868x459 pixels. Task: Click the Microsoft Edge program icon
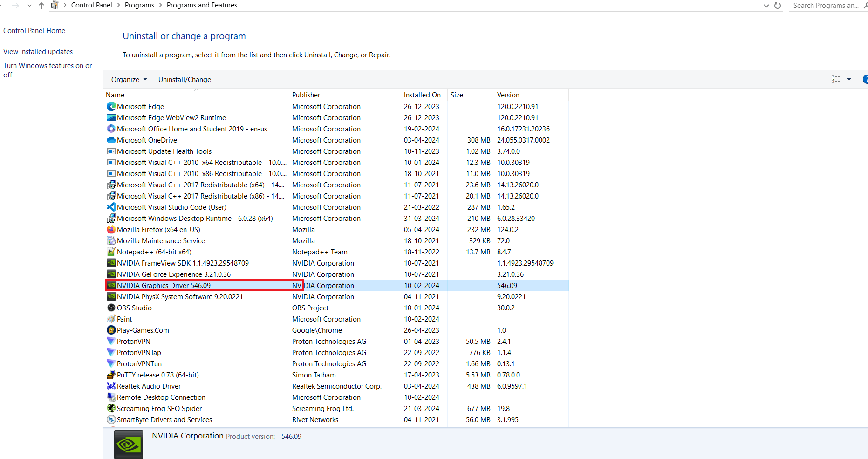[x=111, y=107]
